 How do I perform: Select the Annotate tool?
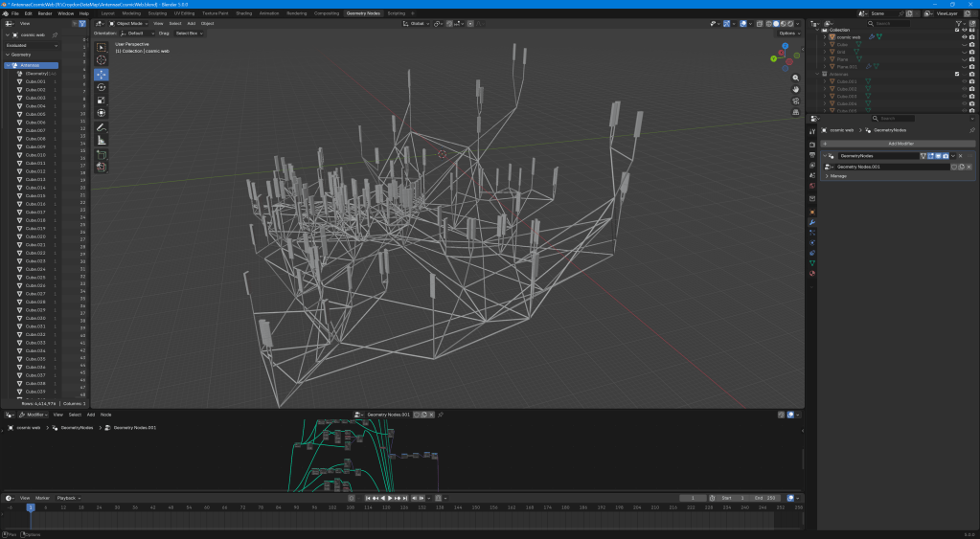pyautogui.click(x=102, y=127)
